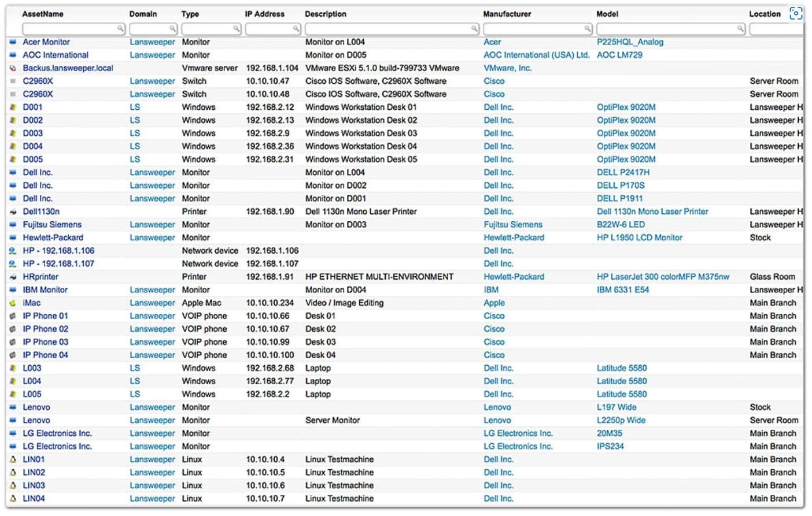The height and width of the screenshot is (516, 812).
Task: Click the Apple icon next to iMac
Action: 13,303
